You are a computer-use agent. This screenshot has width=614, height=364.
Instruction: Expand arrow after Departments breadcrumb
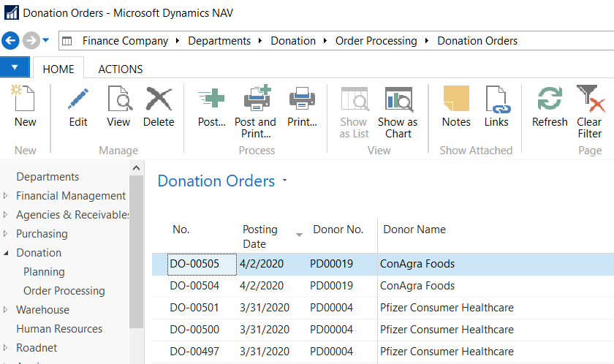(260, 41)
